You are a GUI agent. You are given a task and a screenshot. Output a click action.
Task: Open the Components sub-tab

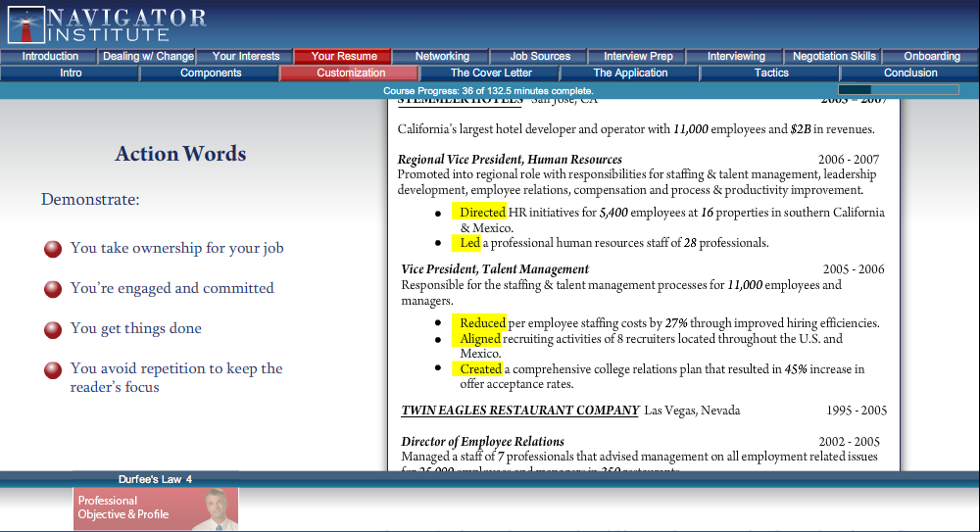tap(211, 73)
